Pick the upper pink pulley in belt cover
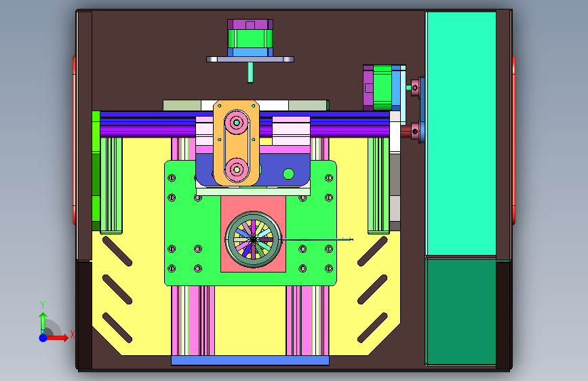The height and width of the screenshot is (381, 588). tap(237, 122)
